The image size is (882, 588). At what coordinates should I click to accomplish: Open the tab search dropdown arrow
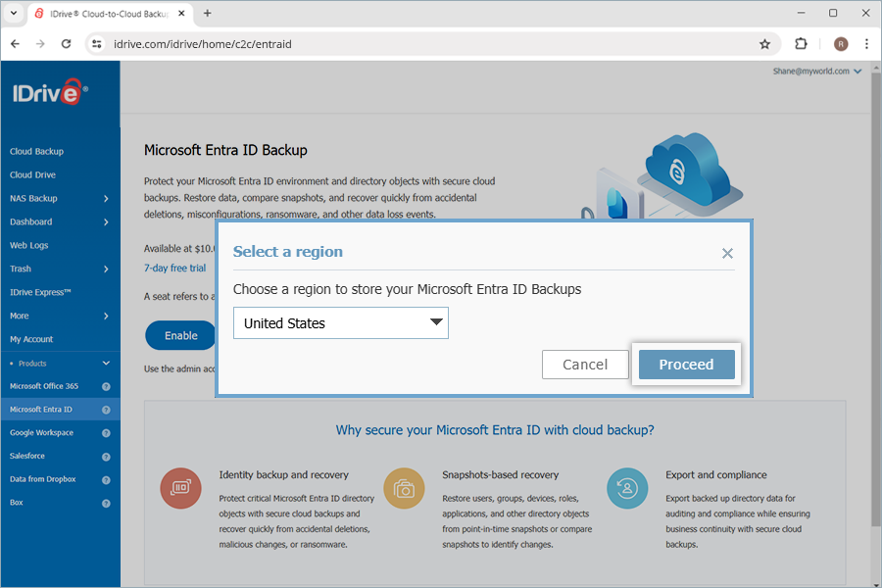(x=14, y=13)
